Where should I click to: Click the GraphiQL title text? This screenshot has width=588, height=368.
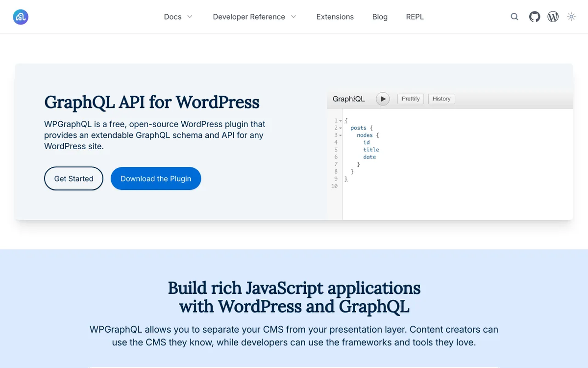pyautogui.click(x=348, y=99)
